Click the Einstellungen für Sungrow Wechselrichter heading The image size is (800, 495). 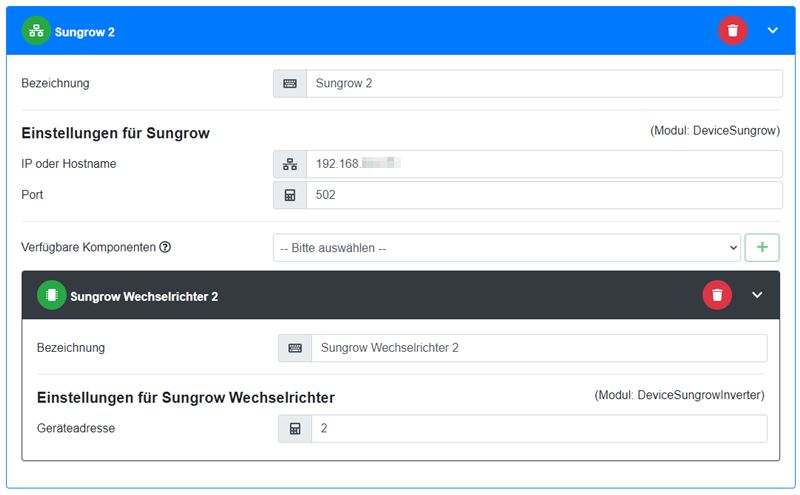[186, 398]
